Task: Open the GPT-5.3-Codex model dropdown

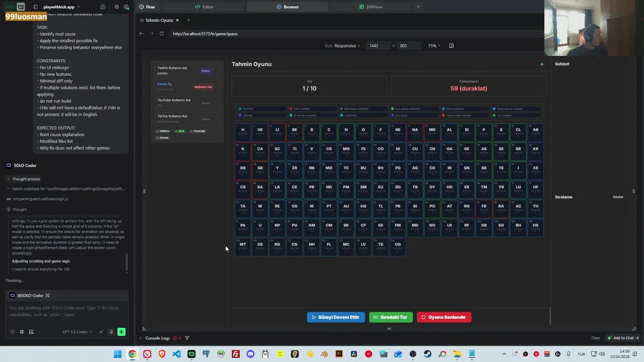Action: [x=77, y=332]
